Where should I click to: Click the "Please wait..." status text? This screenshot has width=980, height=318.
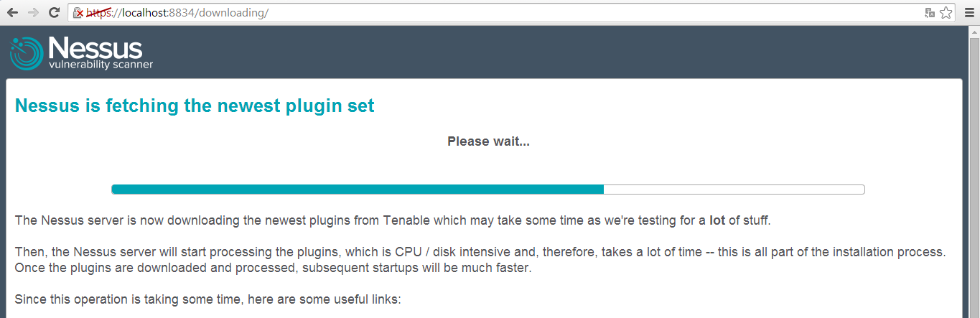pyautogui.click(x=488, y=141)
